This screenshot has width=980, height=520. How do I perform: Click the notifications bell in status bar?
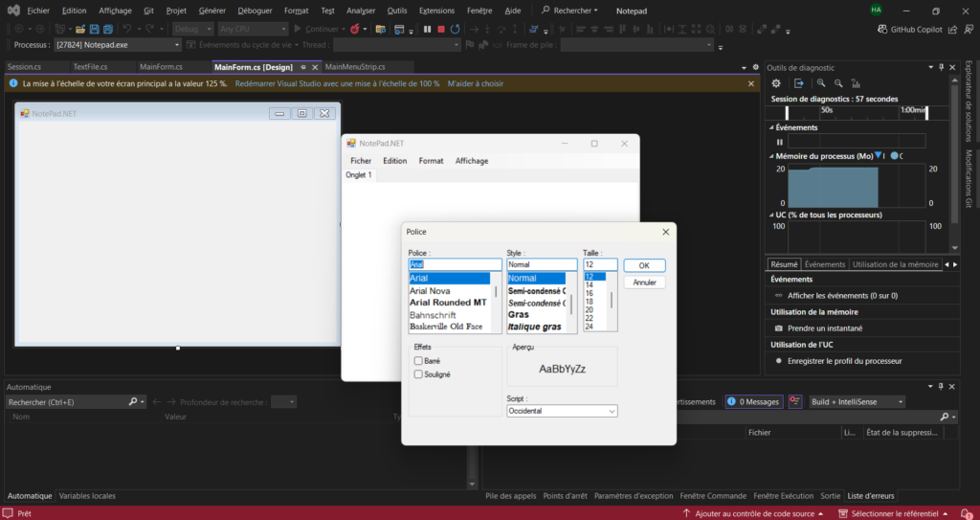pos(968,513)
